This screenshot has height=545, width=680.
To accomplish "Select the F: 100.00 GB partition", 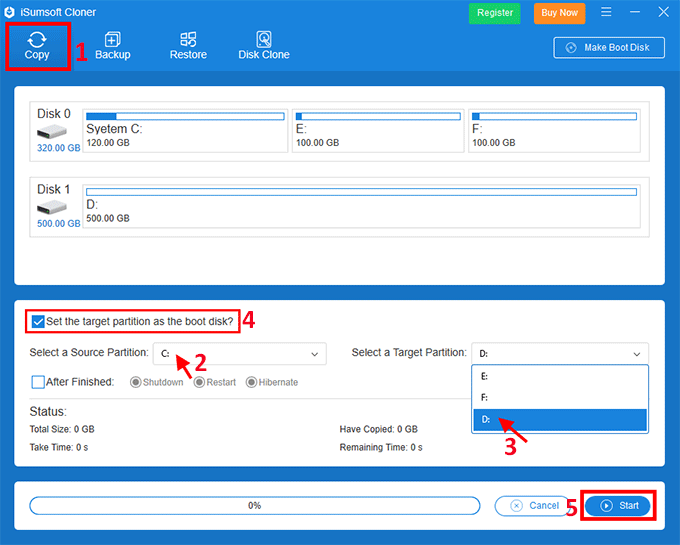I will [554, 131].
